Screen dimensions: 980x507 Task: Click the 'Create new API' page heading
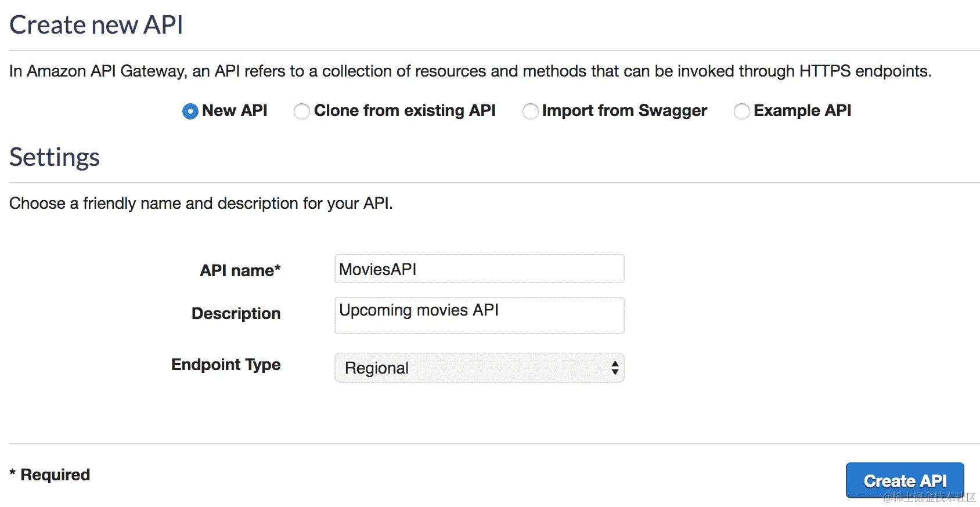96,25
